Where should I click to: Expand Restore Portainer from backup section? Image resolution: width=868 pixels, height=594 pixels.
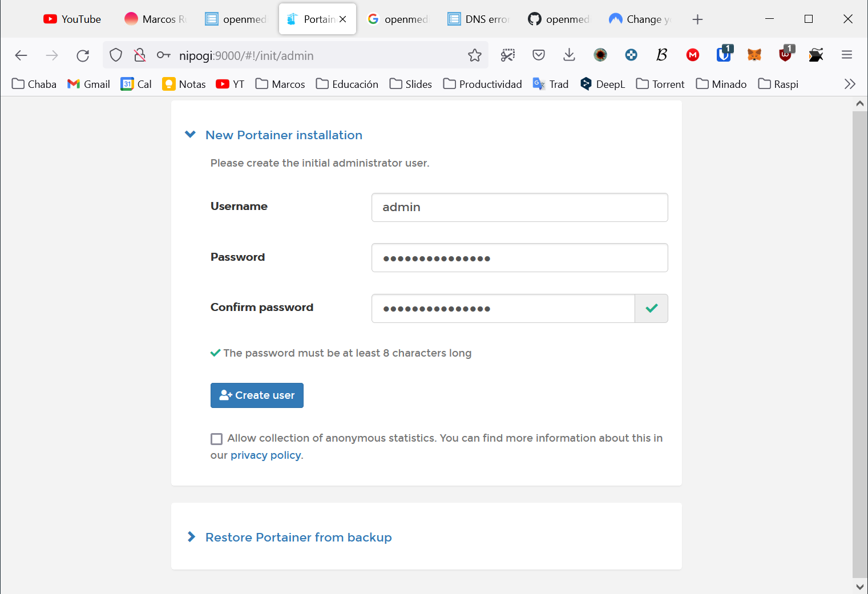(x=192, y=538)
